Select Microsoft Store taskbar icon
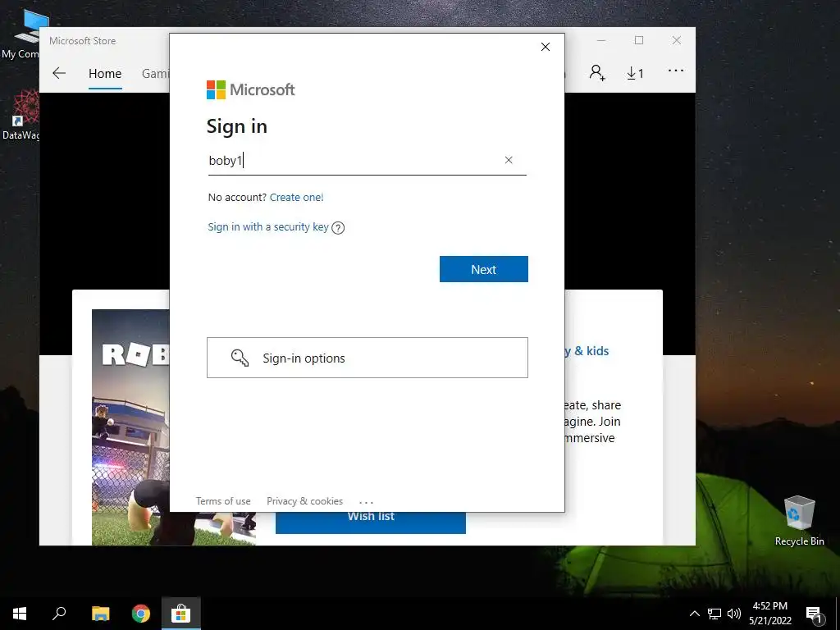 (181, 614)
